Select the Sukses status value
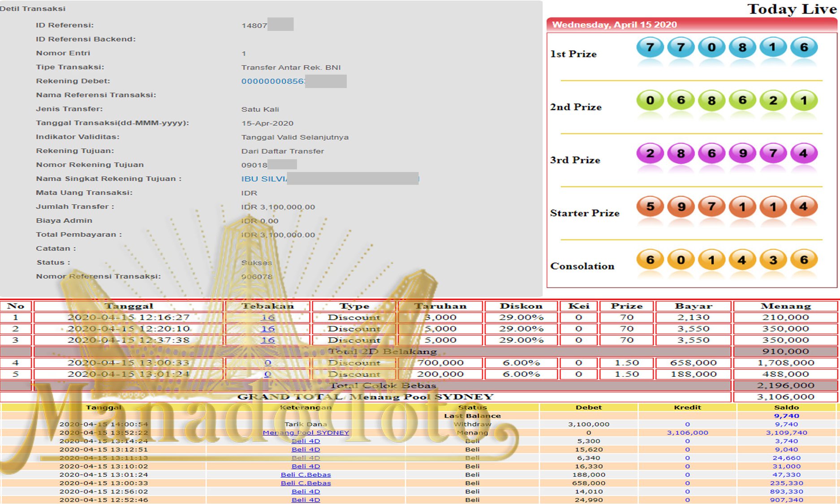 (x=257, y=263)
